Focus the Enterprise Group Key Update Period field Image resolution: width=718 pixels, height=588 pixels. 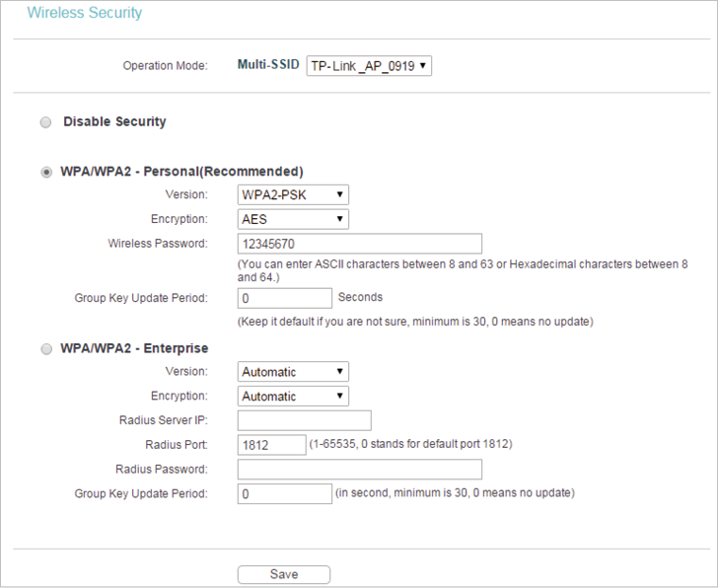[x=285, y=493]
